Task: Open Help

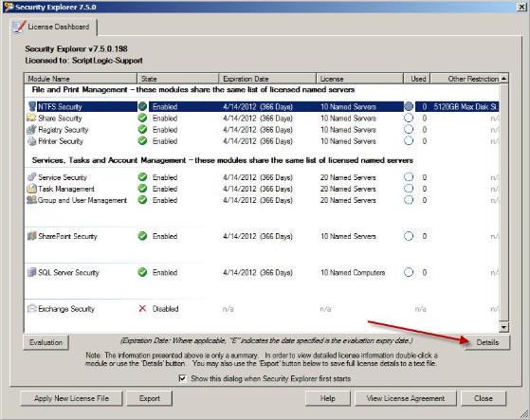Action: coord(327,398)
